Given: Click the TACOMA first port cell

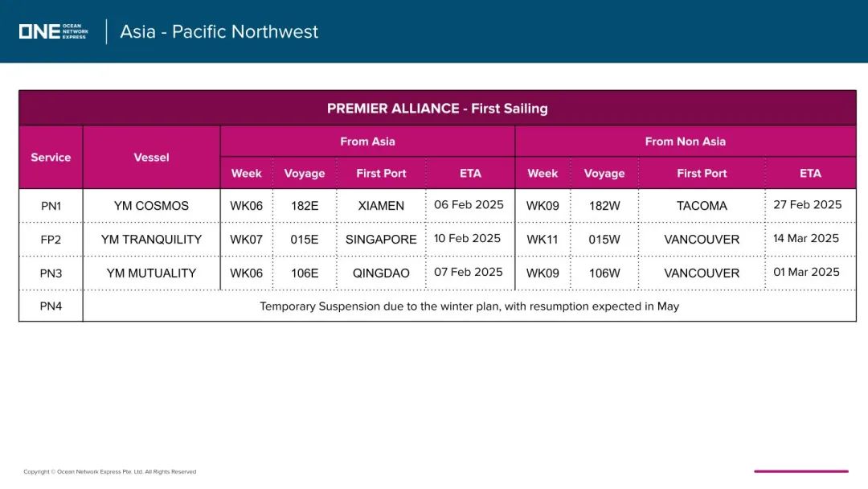Looking at the screenshot, I should pos(702,206).
